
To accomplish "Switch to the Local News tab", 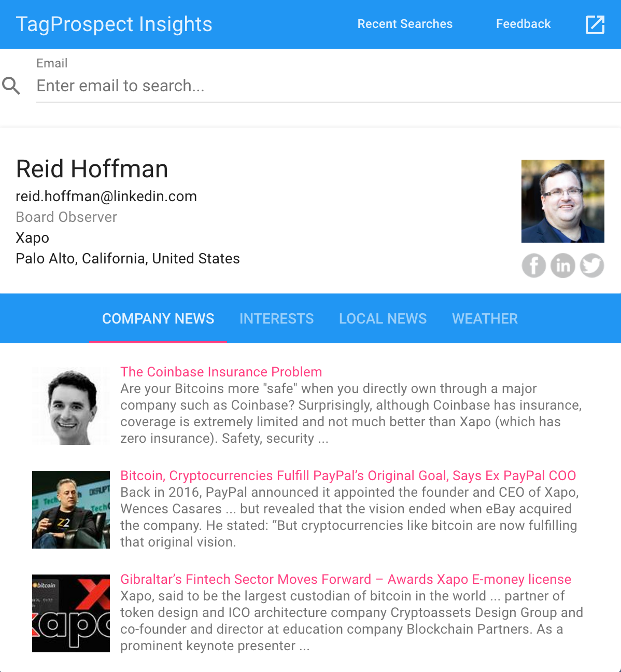I will pyautogui.click(x=383, y=318).
